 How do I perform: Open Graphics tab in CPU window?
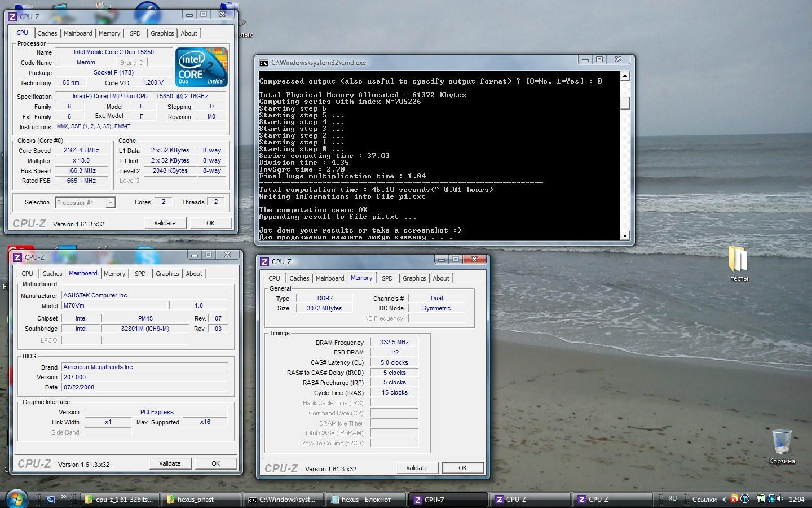point(162,33)
